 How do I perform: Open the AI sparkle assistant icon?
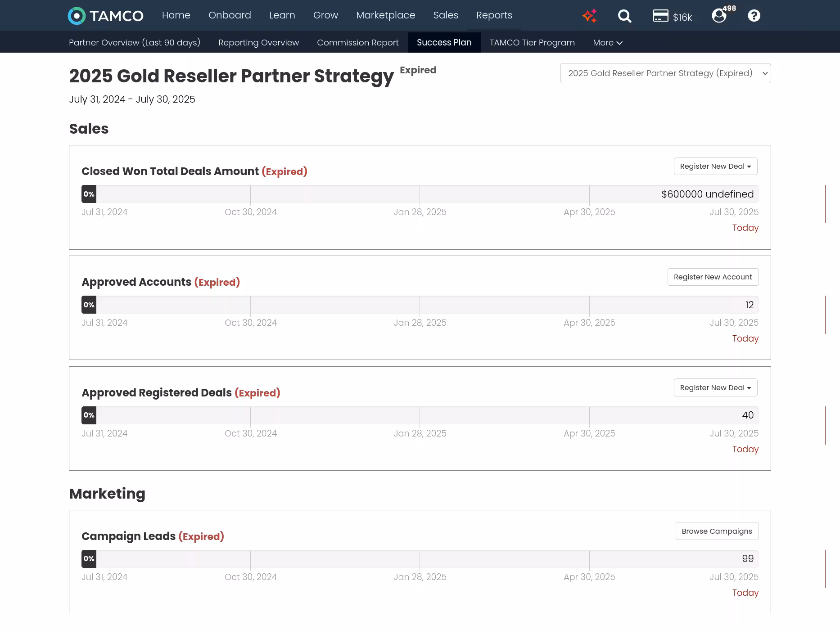pyautogui.click(x=589, y=16)
